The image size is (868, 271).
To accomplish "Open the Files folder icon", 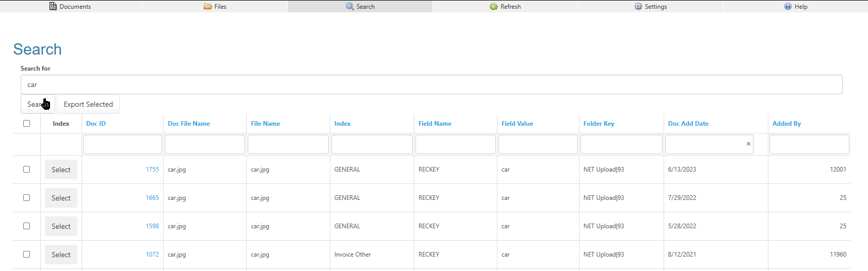I will click(x=207, y=7).
